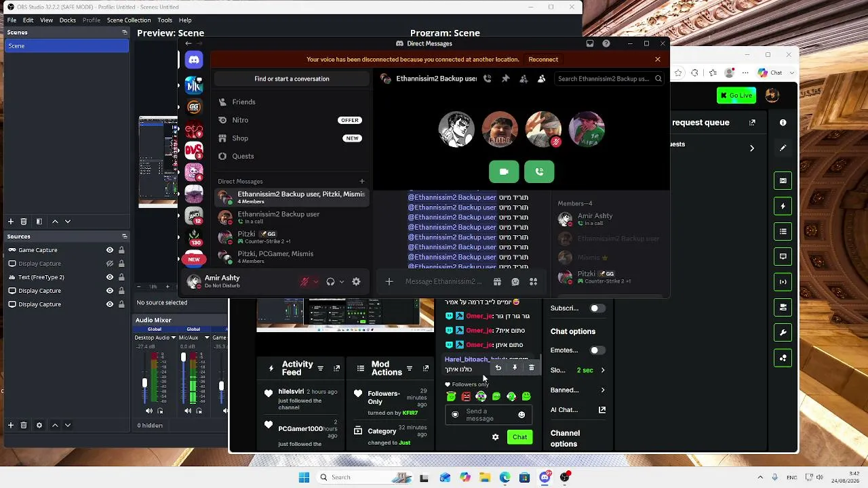The image size is (868, 488).
Task: Remove selected source with trash icon
Action: click(x=24, y=425)
